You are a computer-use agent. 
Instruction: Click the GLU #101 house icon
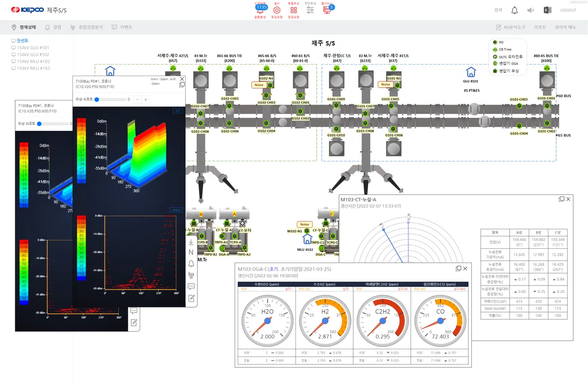point(470,72)
